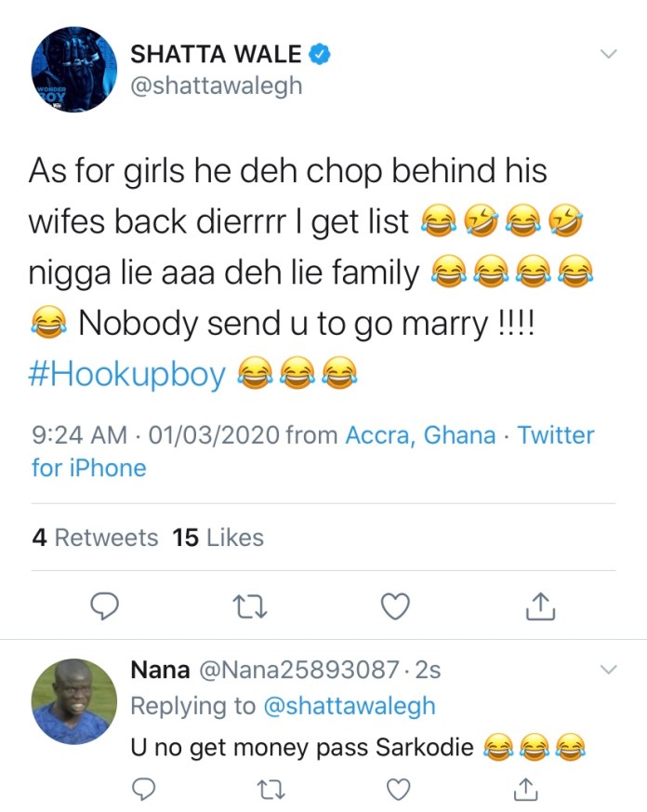The height and width of the screenshot is (812, 647).
Task: Open the verified badge next to SHATTA WALE
Action: click(x=320, y=56)
